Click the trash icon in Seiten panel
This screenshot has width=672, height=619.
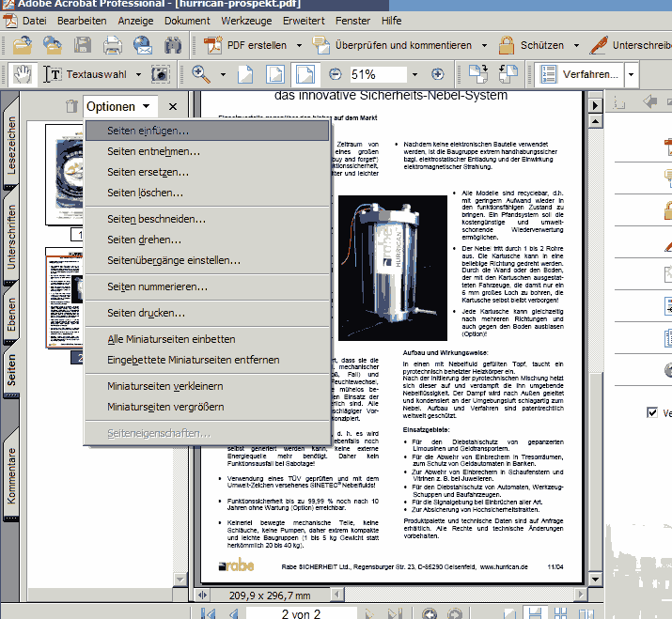(x=71, y=106)
